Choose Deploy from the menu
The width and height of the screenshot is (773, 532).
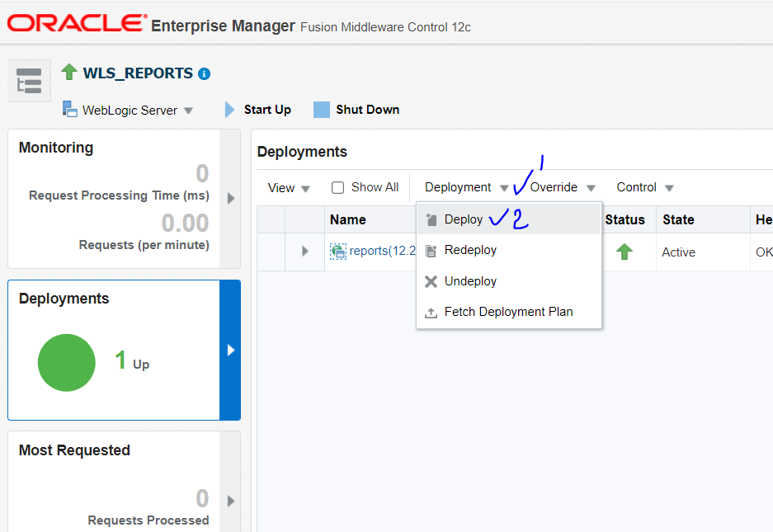(509, 219)
